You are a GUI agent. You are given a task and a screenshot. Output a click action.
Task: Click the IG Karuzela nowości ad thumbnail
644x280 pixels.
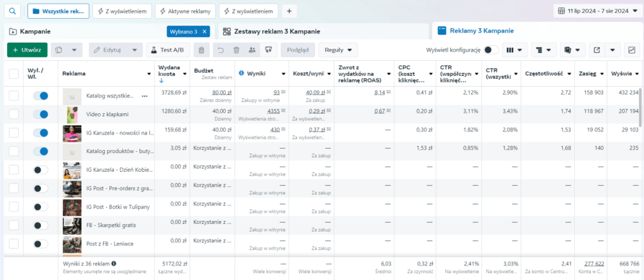point(72,133)
